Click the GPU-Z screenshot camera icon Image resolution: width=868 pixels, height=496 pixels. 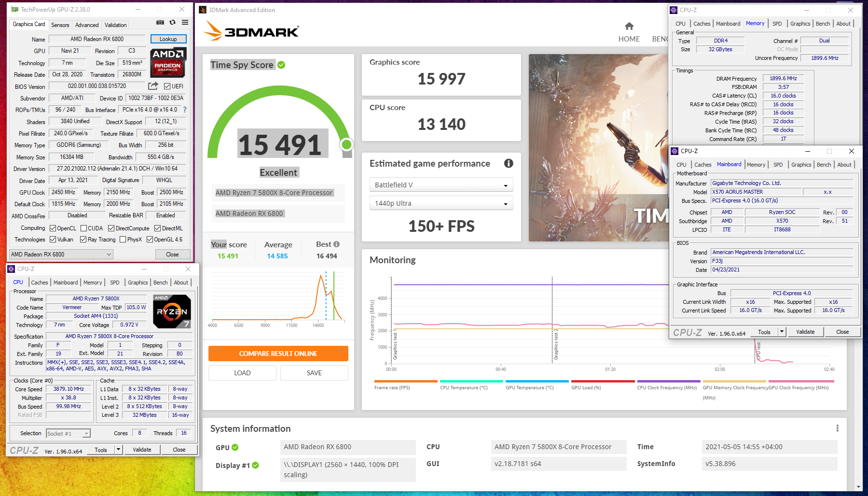160,22
